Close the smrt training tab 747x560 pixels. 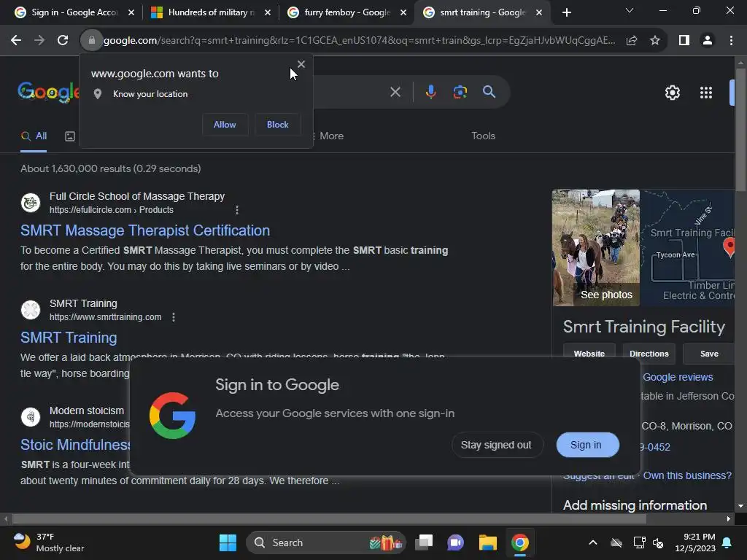click(x=539, y=12)
